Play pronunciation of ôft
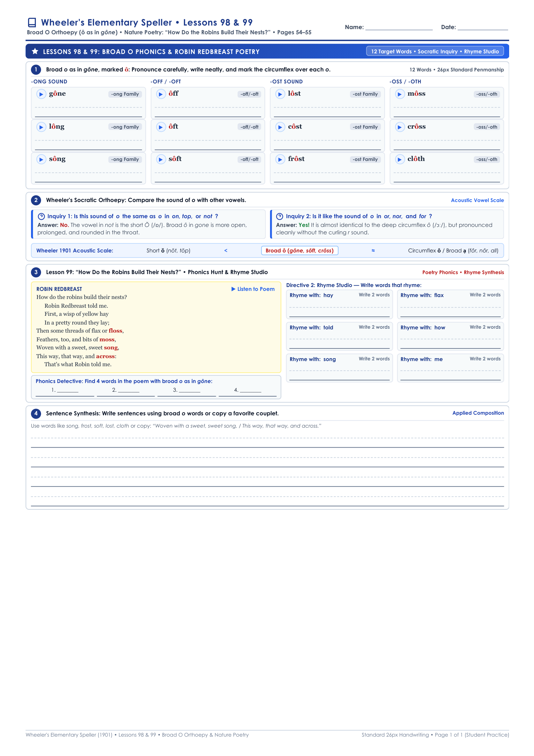The image size is (534, 756). tap(161, 127)
